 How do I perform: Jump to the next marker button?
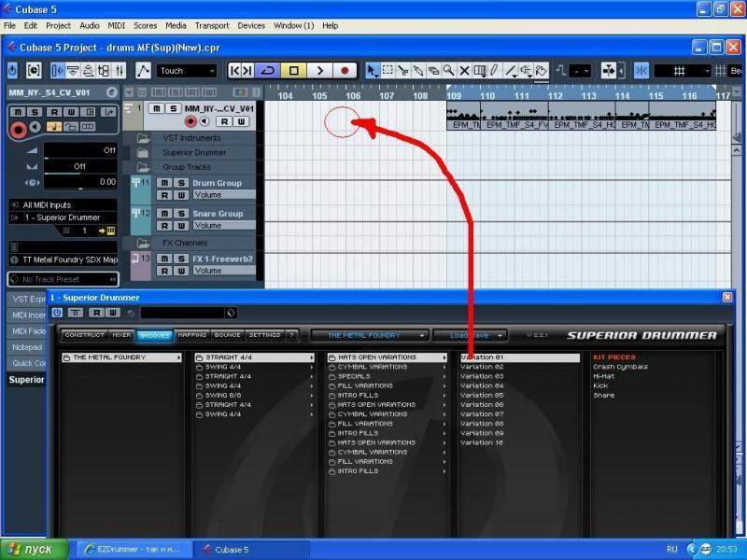[247, 71]
